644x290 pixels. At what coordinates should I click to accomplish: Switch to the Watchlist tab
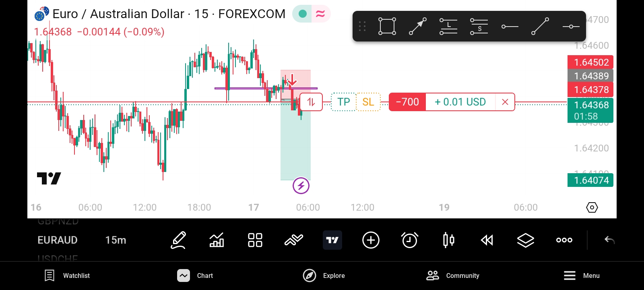coord(67,275)
